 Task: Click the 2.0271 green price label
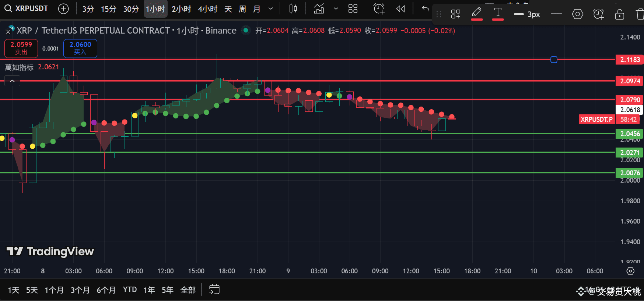click(629, 153)
